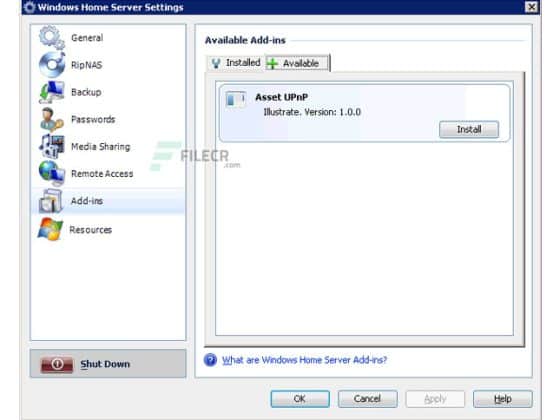The image size is (560, 420).
Task: Go to the Backup settings
Action: click(86, 92)
